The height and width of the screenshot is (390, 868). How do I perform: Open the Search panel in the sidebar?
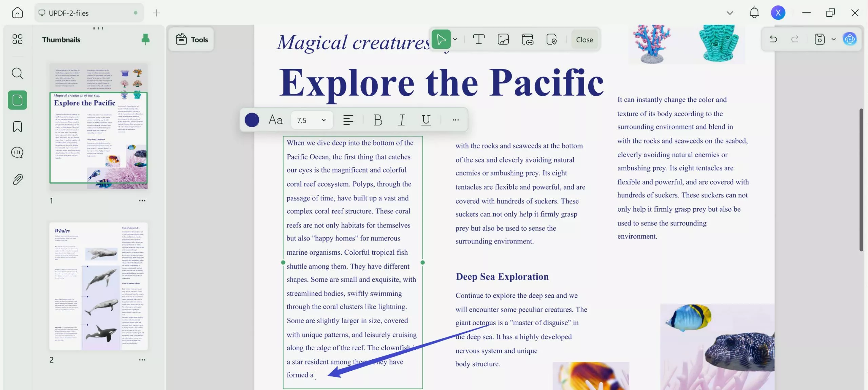17,73
